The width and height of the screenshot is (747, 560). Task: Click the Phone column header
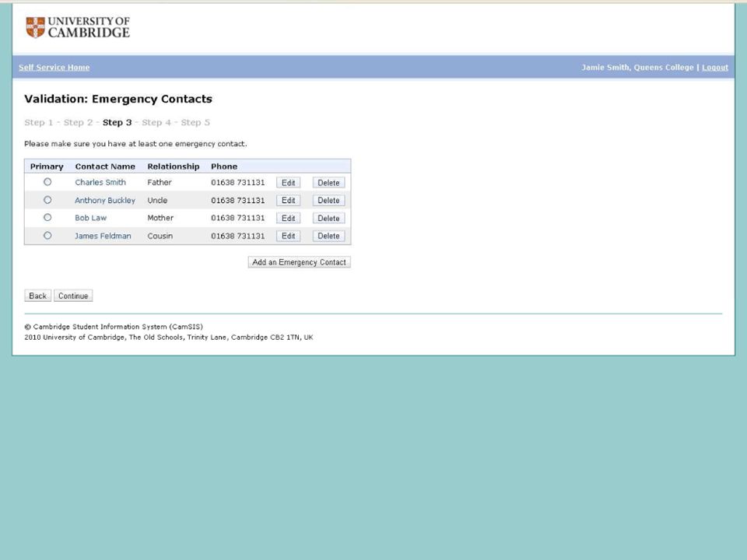pos(224,166)
